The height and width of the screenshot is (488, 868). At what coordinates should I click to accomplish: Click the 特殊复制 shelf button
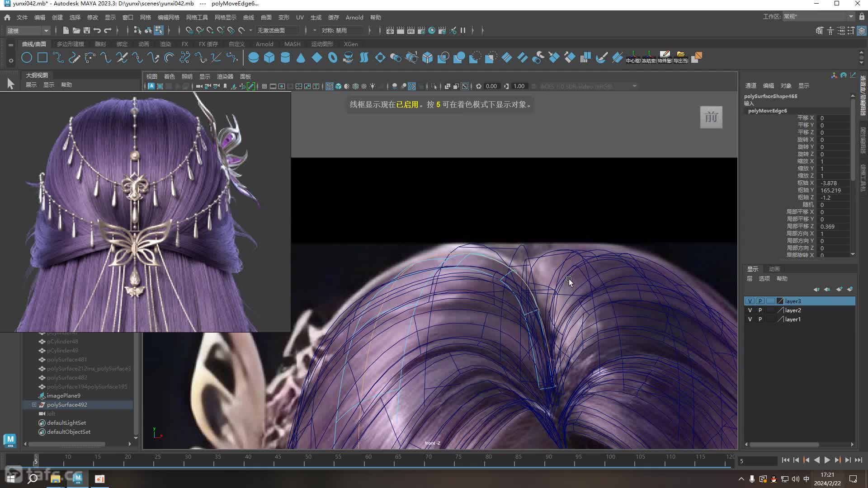point(665,57)
